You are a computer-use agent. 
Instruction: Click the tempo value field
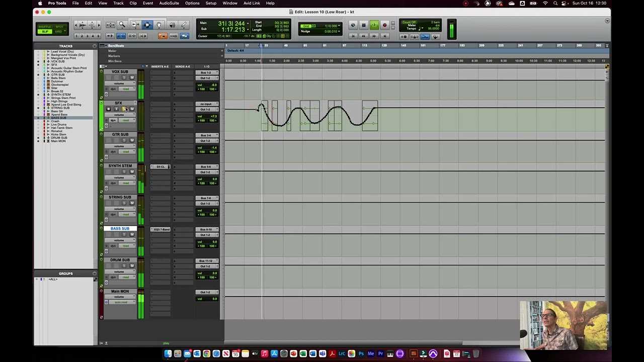tap(434, 29)
